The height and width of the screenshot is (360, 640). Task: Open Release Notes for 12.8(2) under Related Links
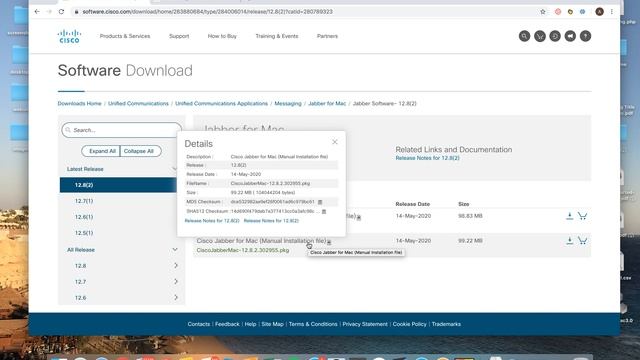tap(427, 158)
